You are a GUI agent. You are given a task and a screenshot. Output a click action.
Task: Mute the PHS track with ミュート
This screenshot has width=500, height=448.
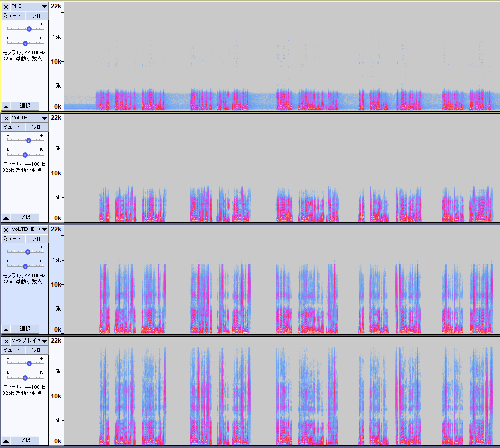tap(13, 16)
